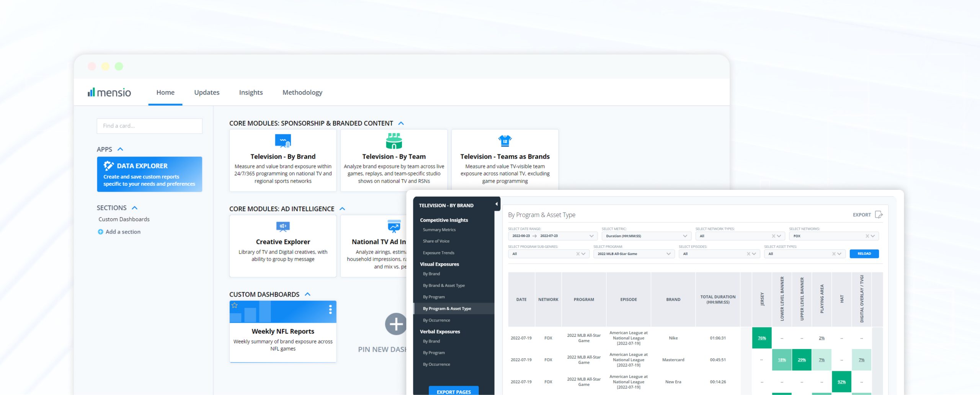The width and height of the screenshot is (980, 395).
Task: Click Mastercard's 18% Lower Level Banner cell
Action: [x=782, y=360]
